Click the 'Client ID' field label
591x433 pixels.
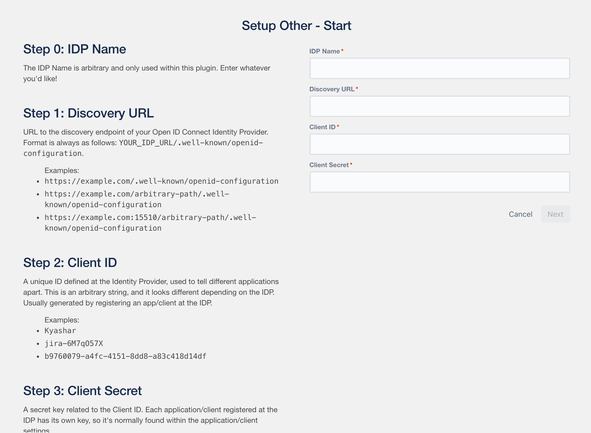coord(322,127)
